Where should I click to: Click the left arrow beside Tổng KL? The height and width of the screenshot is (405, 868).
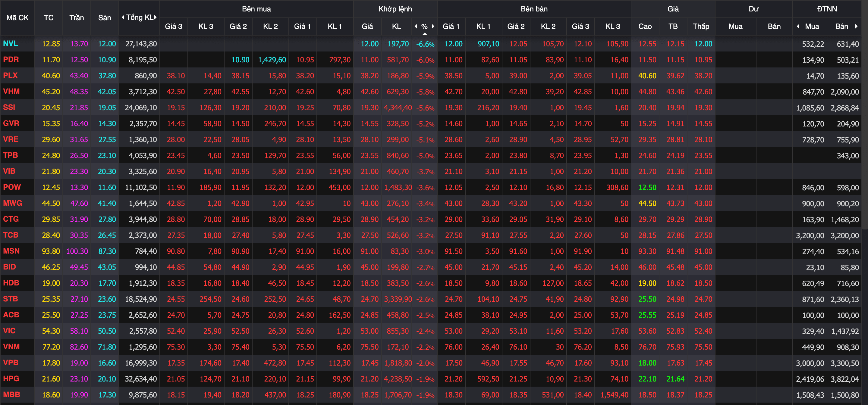point(123,17)
